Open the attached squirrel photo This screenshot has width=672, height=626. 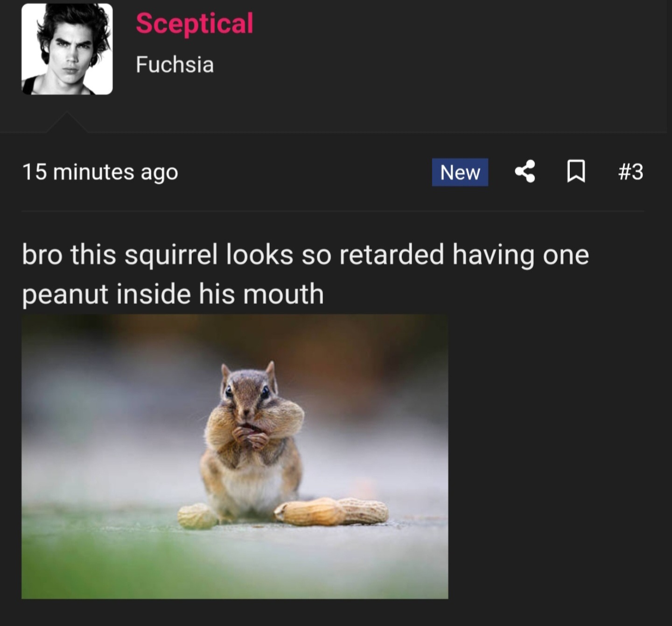tap(234, 456)
